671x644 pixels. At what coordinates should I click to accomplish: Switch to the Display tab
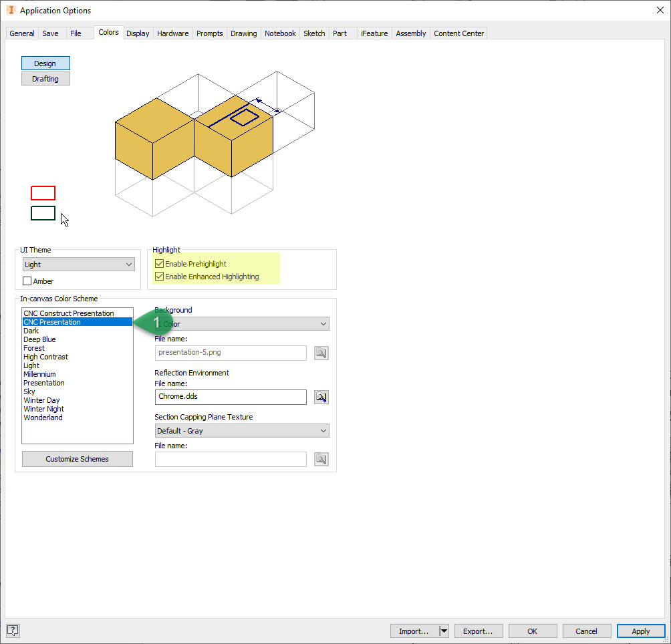tap(138, 33)
